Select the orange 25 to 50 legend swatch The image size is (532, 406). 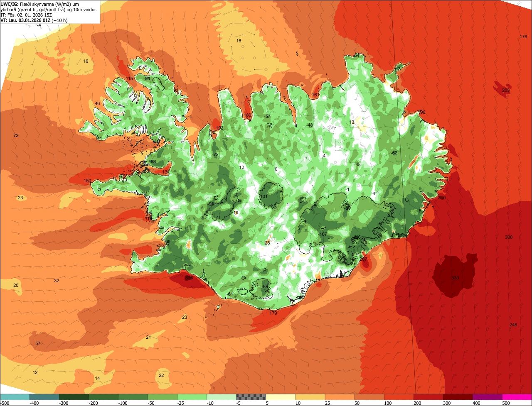pyautogui.click(x=340, y=397)
